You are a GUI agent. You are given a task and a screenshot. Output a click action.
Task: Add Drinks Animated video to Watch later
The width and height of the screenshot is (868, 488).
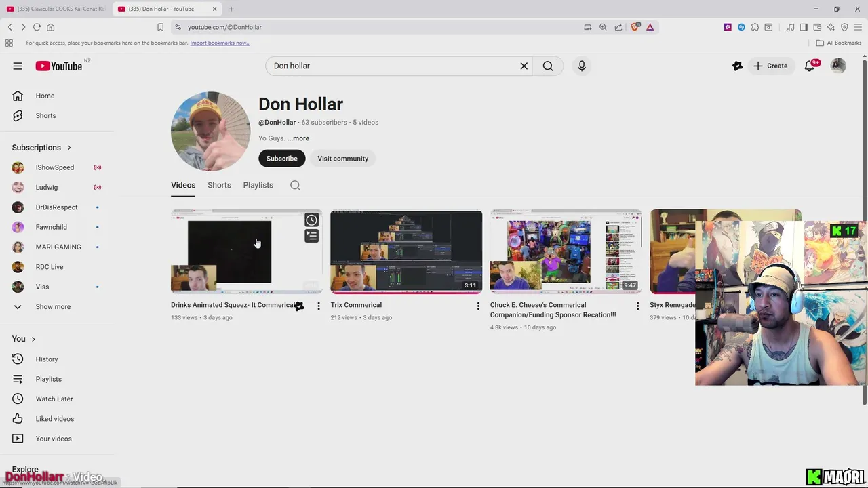coord(311,220)
